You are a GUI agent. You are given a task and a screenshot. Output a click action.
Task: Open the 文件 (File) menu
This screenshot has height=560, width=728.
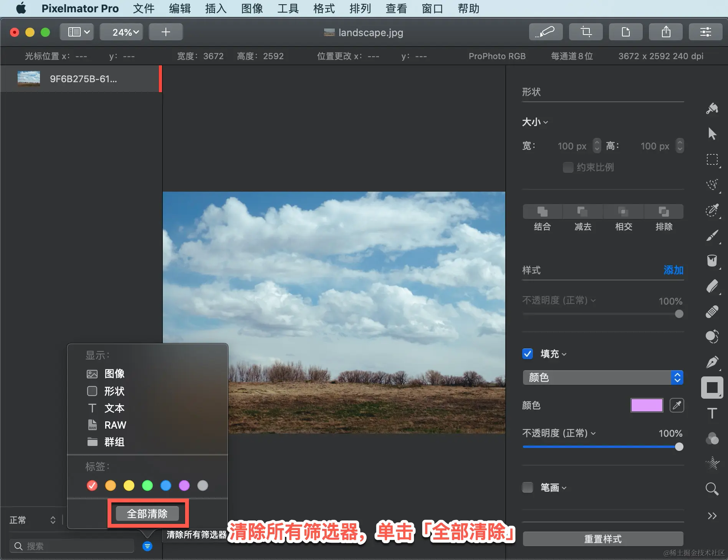coord(144,8)
